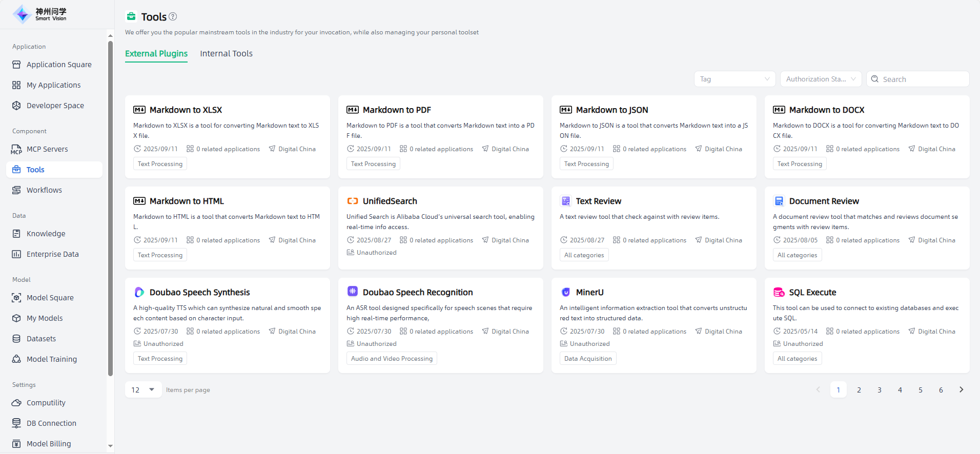This screenshot has width=980, height=454.
Task: Go to the next page arrow
Action: [961, 389]
